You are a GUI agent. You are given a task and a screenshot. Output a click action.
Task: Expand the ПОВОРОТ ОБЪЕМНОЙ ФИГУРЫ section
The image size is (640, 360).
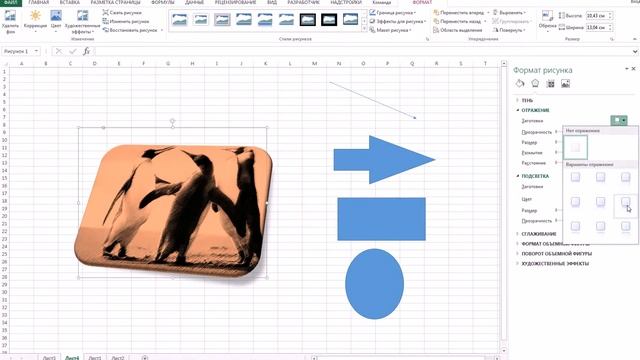tap(556, 253)
